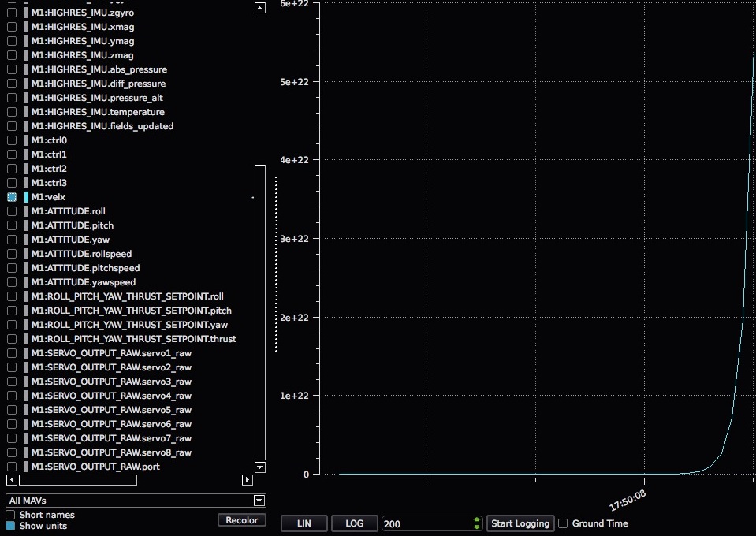
Task: Open the All MAVs dropdown
Action: point(259,500)
